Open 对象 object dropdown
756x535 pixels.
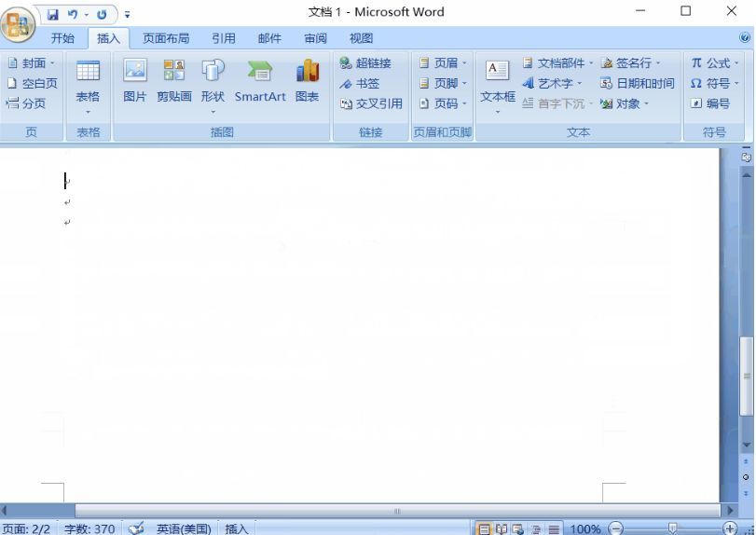[x=625, y=103]
